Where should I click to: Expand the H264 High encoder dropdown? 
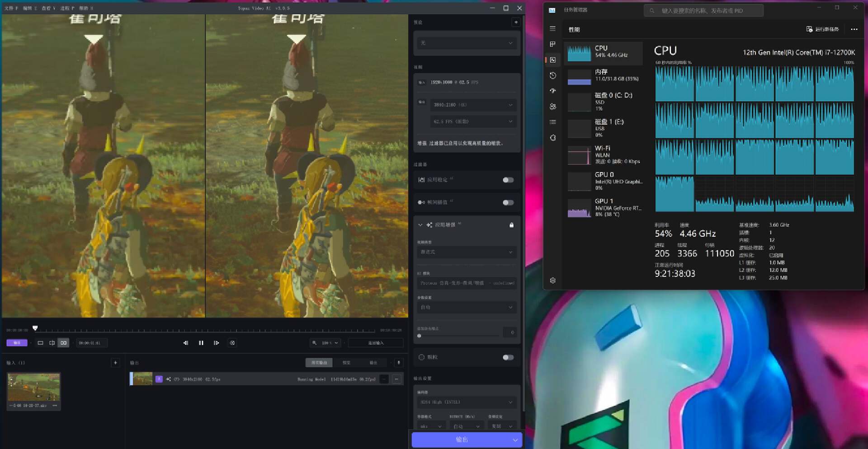click(467, 402)
